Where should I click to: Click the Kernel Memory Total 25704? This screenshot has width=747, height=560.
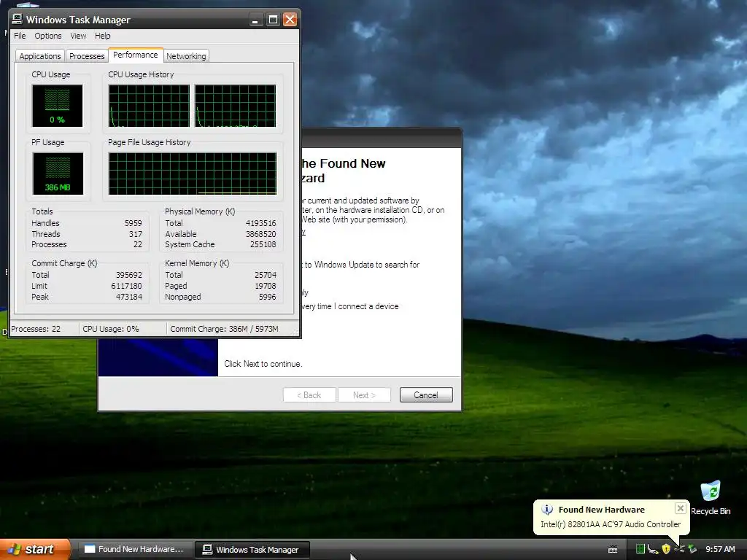tap(266, 275)
